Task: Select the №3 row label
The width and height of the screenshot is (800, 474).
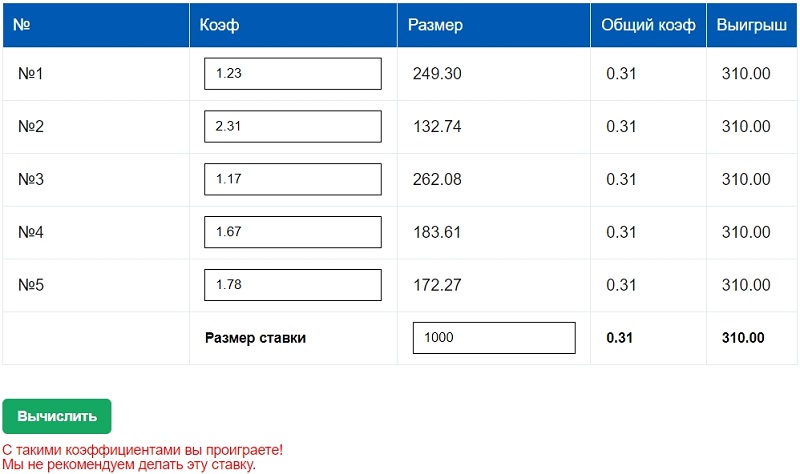Action: (31, 180)
